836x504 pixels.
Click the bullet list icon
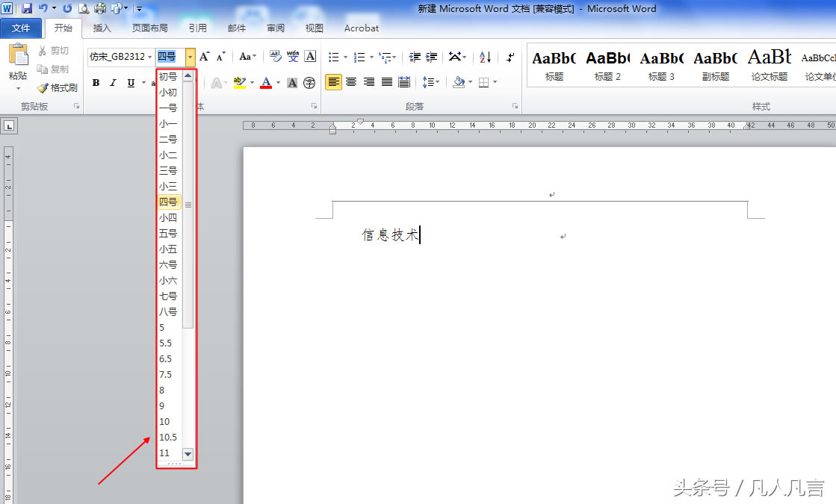tap(334, 57)
